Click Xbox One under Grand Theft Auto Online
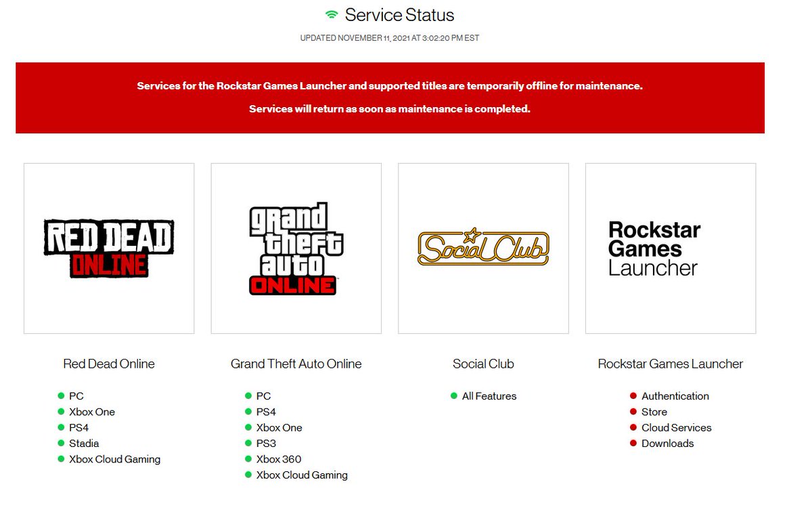Screen dimensions: 812x516 pyautogui.click(x=279, y=427)
